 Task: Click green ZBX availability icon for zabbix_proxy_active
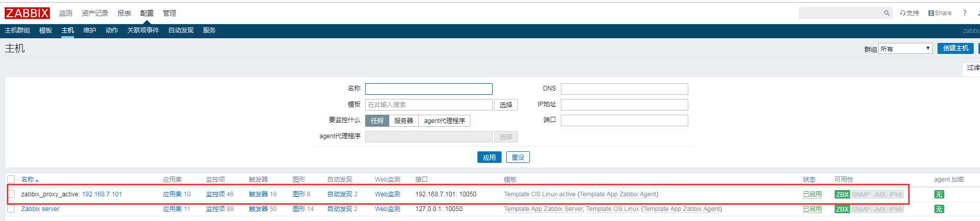click(842, 194)
